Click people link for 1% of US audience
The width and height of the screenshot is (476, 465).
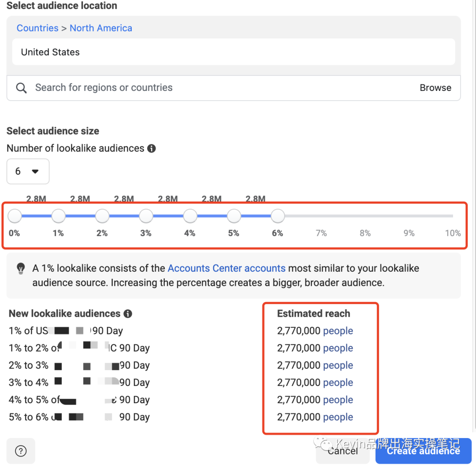(x=338, y=331)
